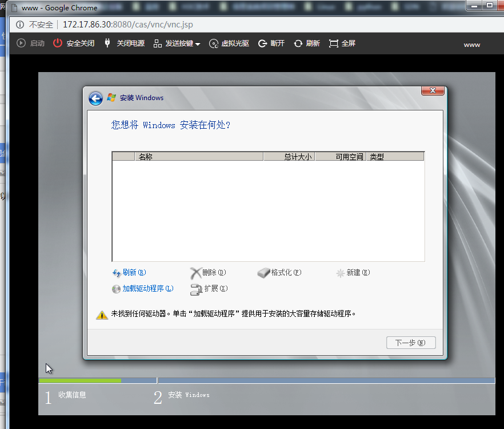Click the Windows flag logo in installer title

(111, 97)
